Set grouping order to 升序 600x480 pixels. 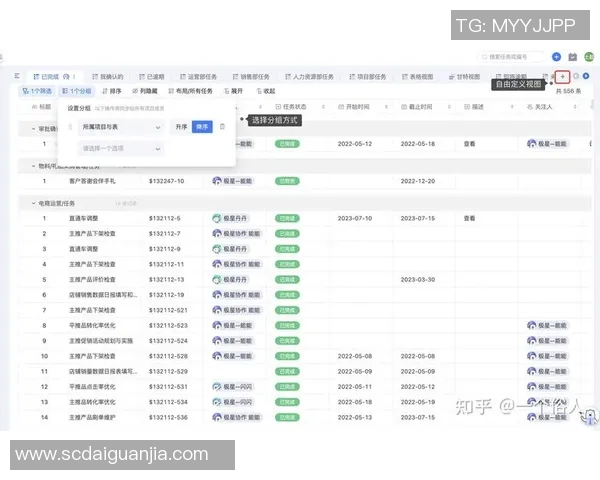(x=181, y=127)
